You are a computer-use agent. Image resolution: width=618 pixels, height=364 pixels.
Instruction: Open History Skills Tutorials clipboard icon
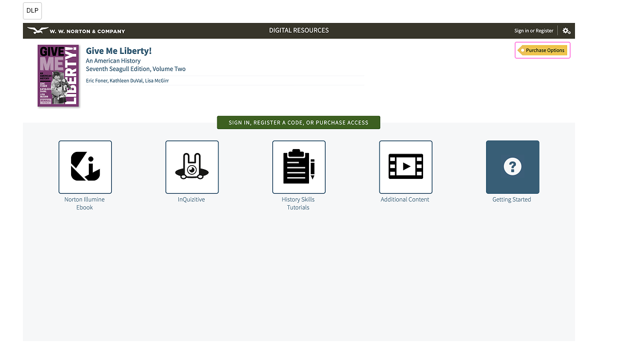pyautogui.click(x=299, y=167)
